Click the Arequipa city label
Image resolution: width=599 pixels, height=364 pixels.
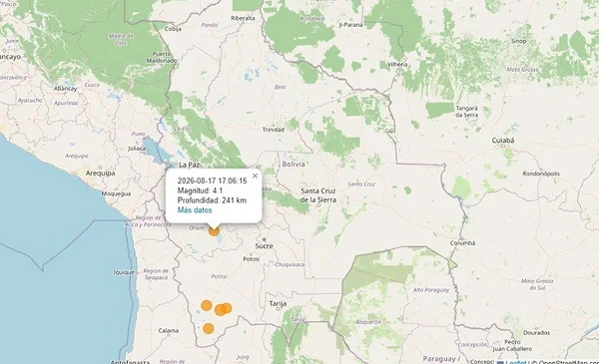pos(100,174)
